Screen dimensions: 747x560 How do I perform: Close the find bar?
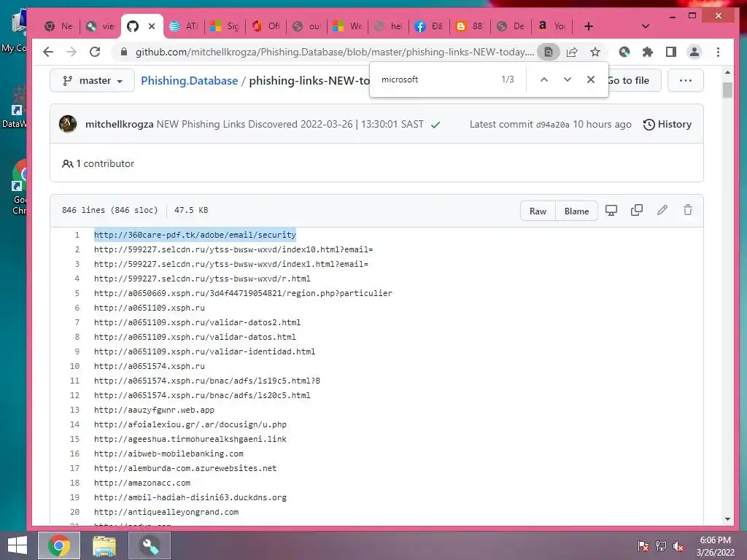pos(591,79)
